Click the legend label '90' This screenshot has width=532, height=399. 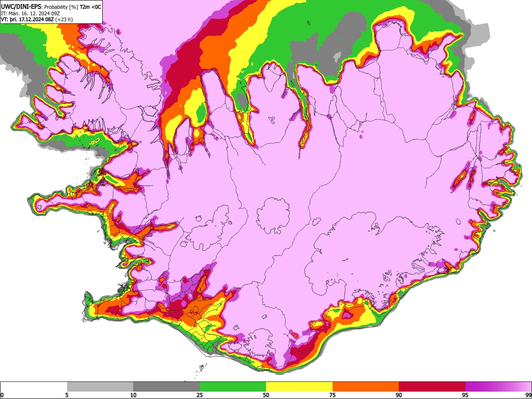pos(399,395)
